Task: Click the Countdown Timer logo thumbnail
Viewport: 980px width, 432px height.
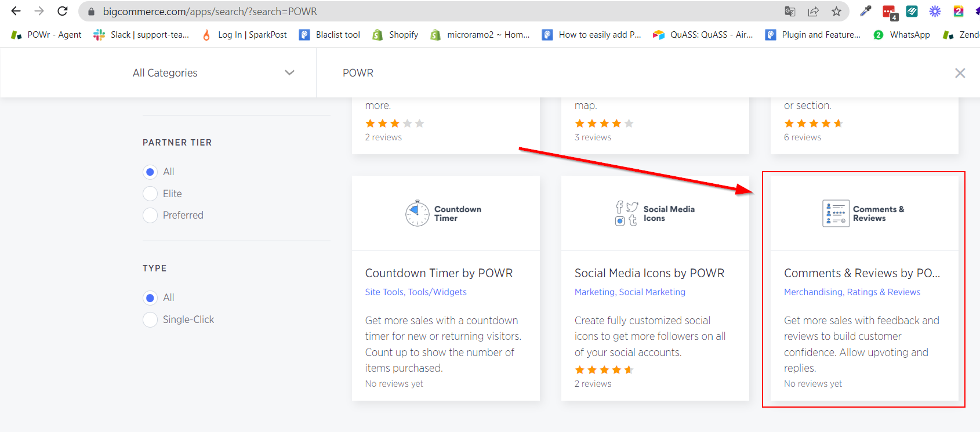Action: click(444, 213)
